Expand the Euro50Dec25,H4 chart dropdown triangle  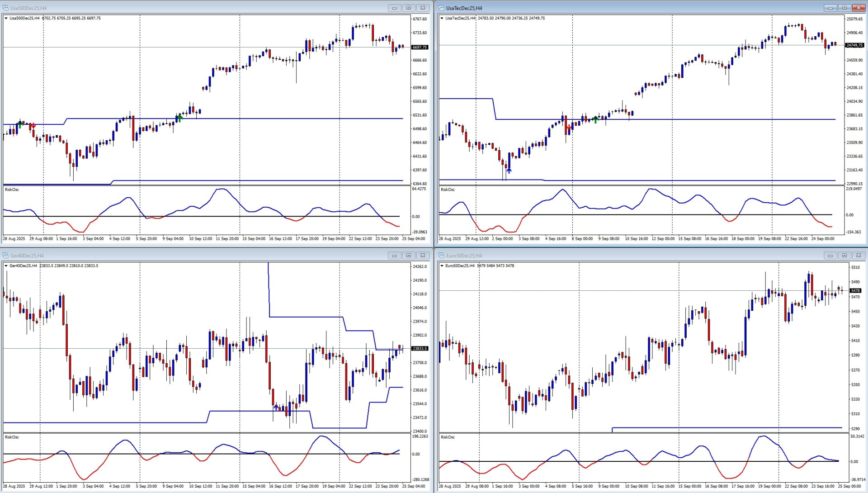tap(442, 266)
